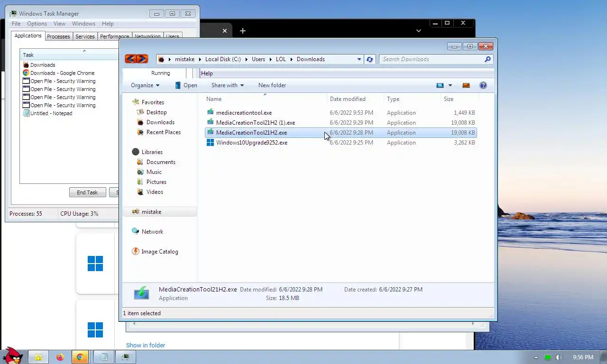This screenshot has height=364, width=607.
Task: Click the search magnifier icon in Explorer
Action: pyautogui.click(x=487, y=59)
